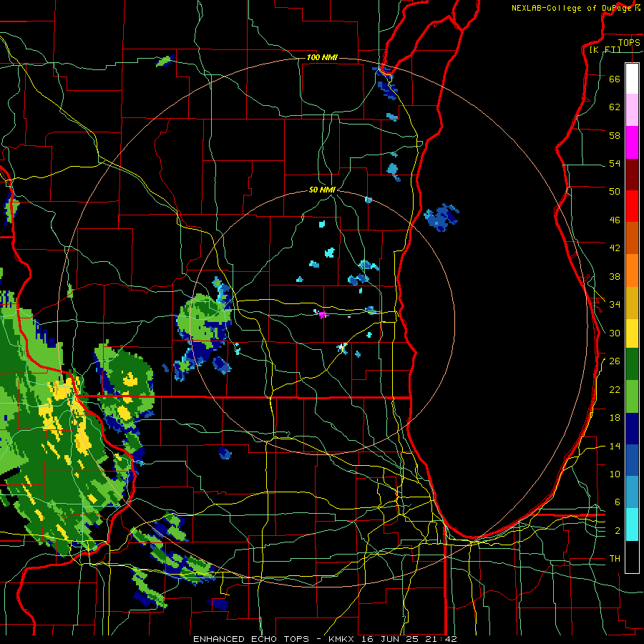Click the magenta echo near the radar center
Screen dimensions: 644x644
point(322,315)
